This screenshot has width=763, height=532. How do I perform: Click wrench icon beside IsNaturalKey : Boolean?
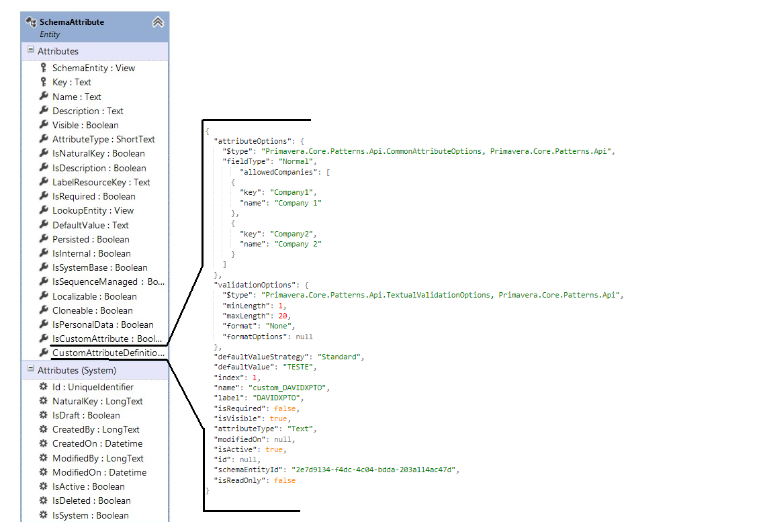[43, 153]
